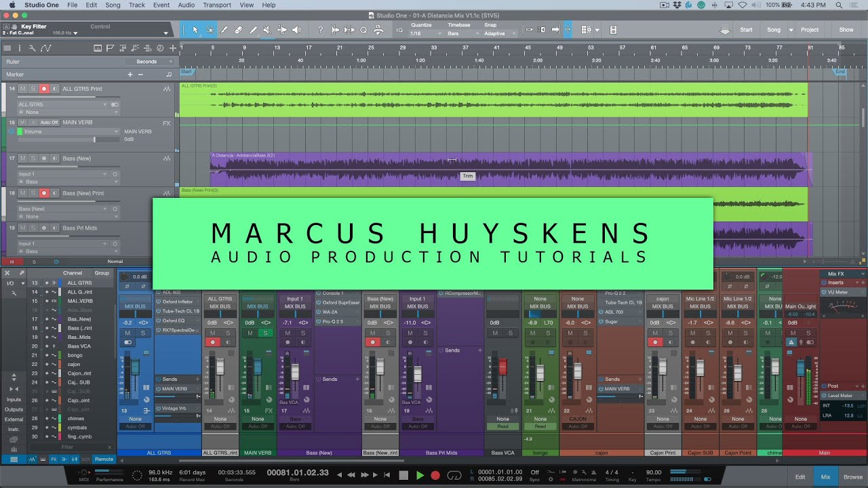Open the Video player icon in toolbar
The height and width of the screenshot is (488, 868).
[x=614, y=30]
